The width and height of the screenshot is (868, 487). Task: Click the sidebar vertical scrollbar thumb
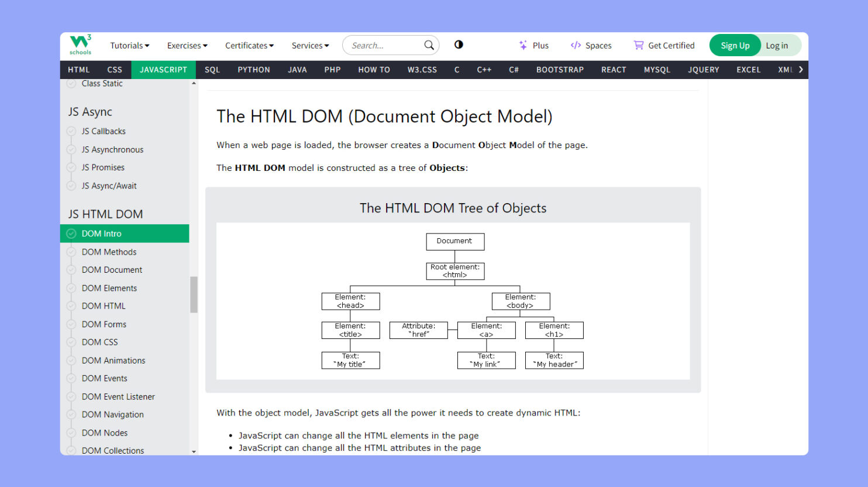coord(194,294)
